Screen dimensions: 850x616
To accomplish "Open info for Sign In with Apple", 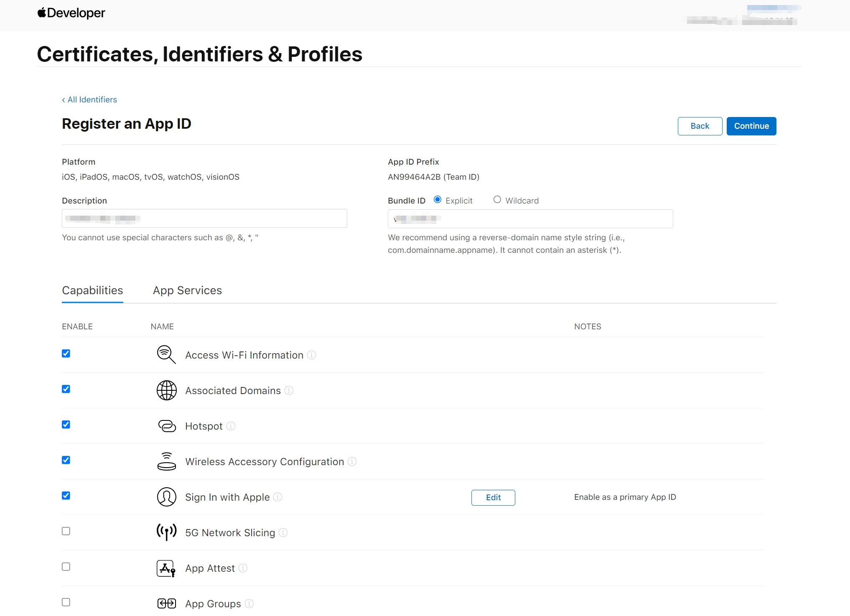I will (x=277, y=497).
